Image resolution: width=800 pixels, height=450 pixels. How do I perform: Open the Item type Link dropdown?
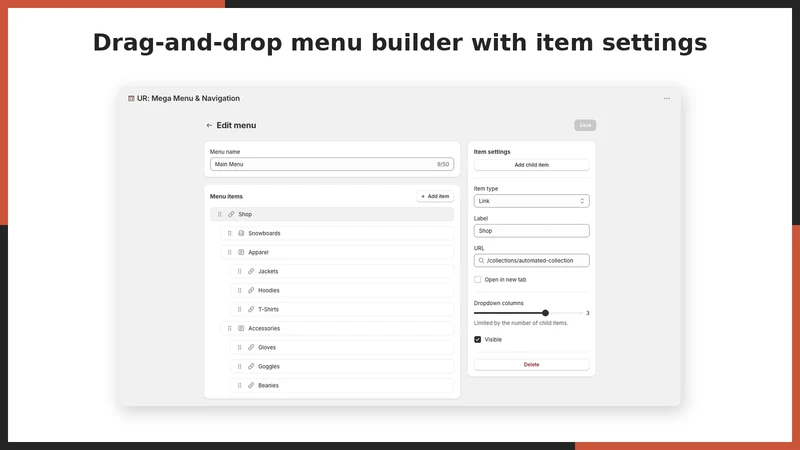pos(532,201)
